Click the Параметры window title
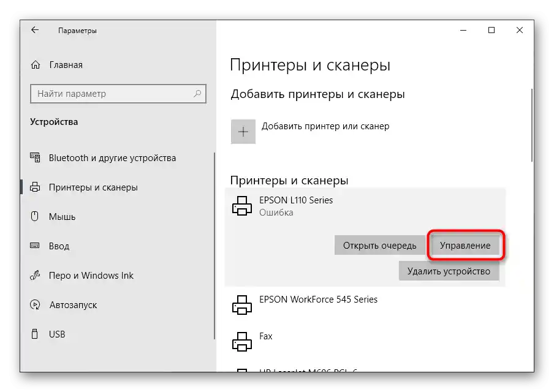The width and height of the screenshot is (554, 392). (77, 31)
